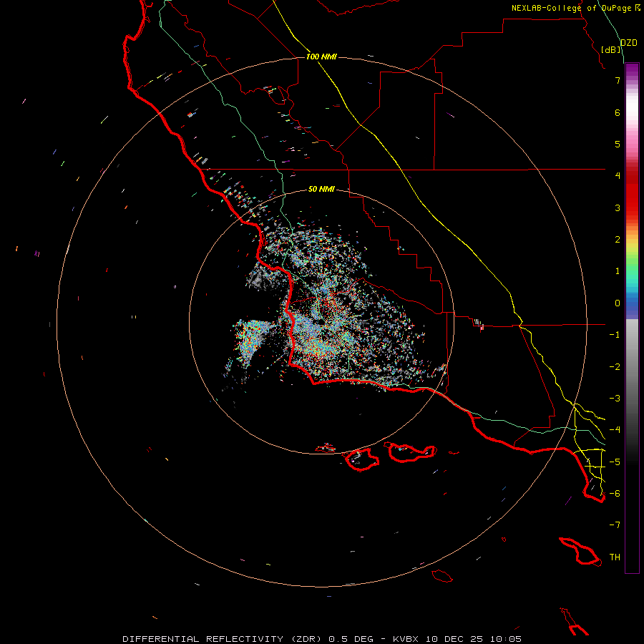This screenshot has height=644, width=644.
Task: Click the 2 value on color scale
Action: click(x=618, y=240)
